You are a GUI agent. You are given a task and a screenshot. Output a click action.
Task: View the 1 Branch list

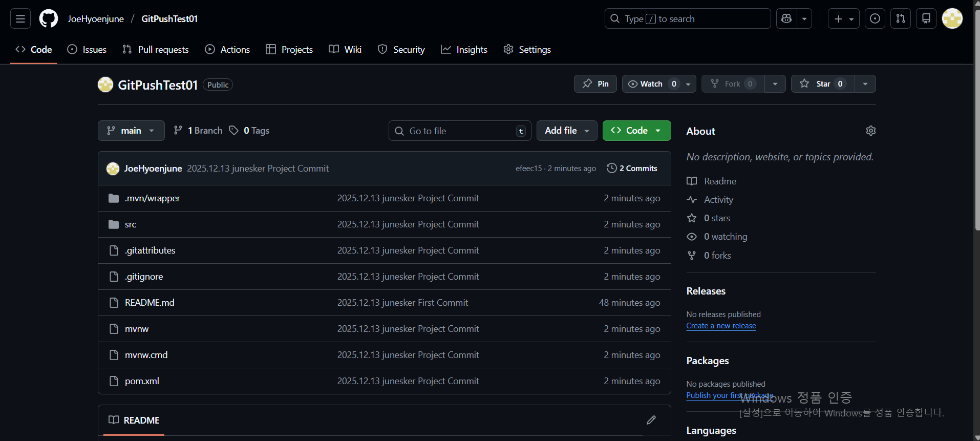click(198, 131)
